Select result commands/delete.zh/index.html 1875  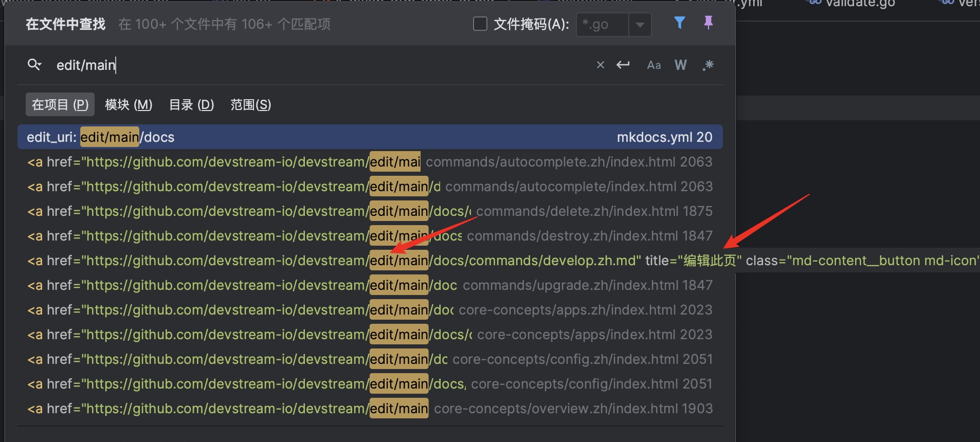[x=370, y=211]
